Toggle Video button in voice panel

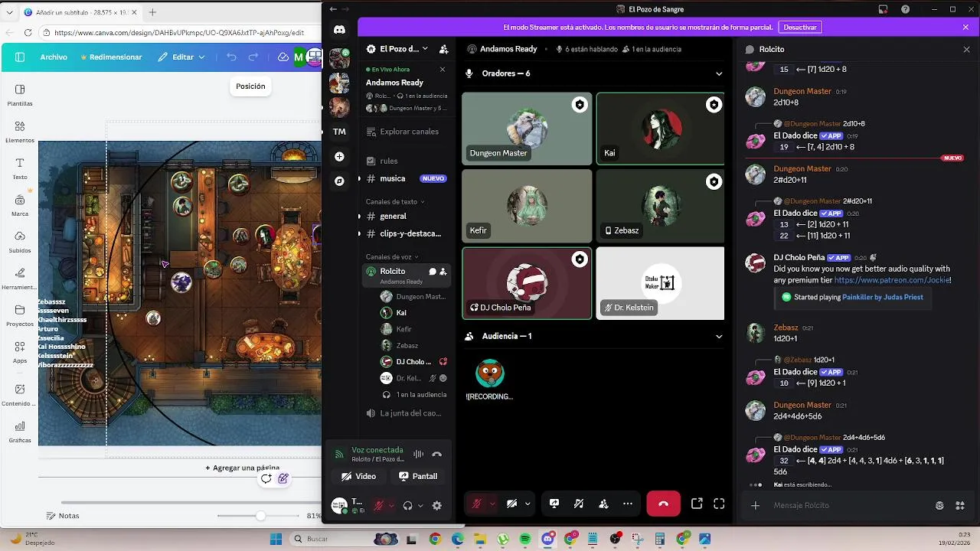[x=358, y=476]
